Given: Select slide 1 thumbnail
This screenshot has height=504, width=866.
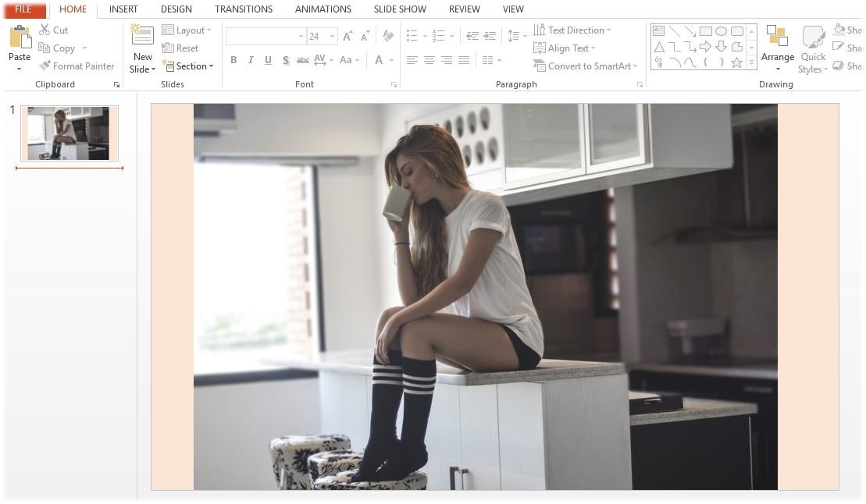Looking at the screenshot, I should tap(69, 133).
